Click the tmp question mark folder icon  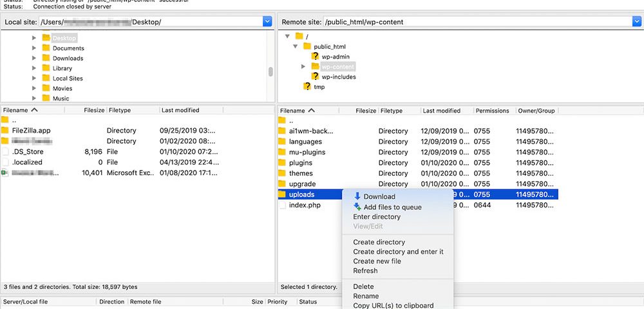[307, 86]
